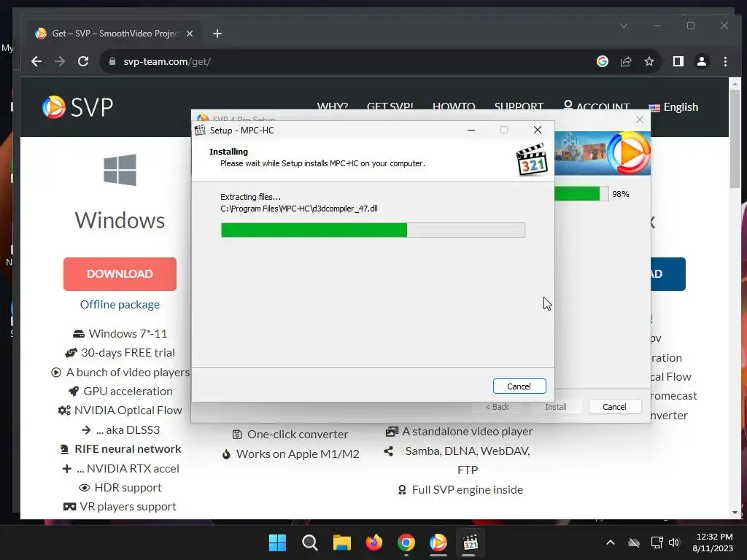Open Chrome from taskbar
This screenshot has height=560, width=747.
[406, 542]
